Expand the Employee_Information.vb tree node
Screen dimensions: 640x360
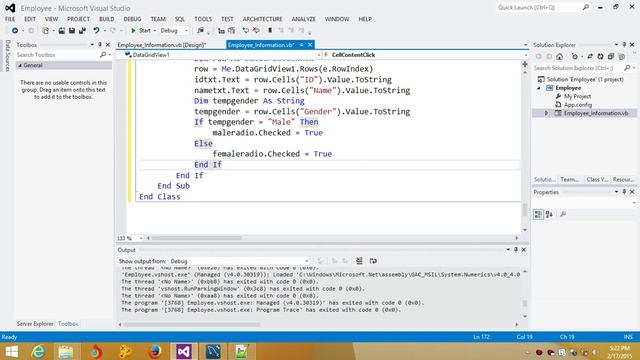pos(547,113)
